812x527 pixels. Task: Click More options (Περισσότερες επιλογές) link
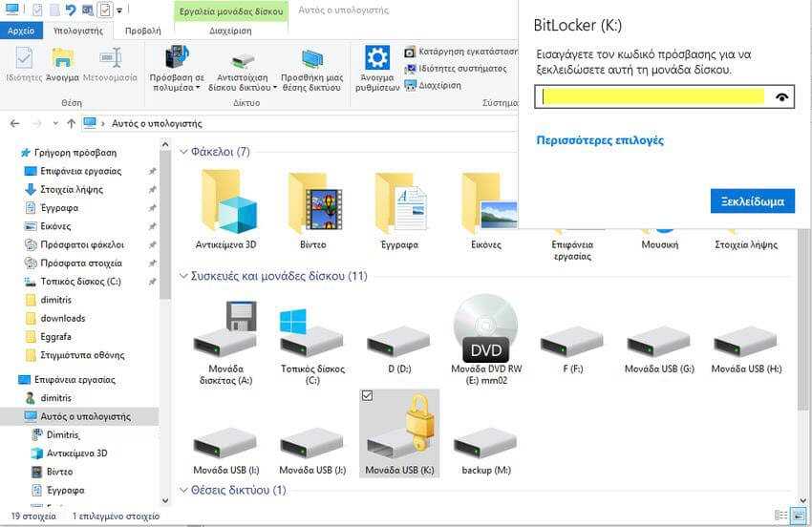coord(600,140)
